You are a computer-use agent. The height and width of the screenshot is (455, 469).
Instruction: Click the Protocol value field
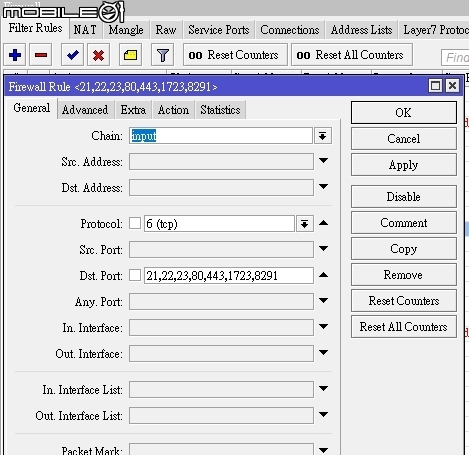[x=219, y=223]
